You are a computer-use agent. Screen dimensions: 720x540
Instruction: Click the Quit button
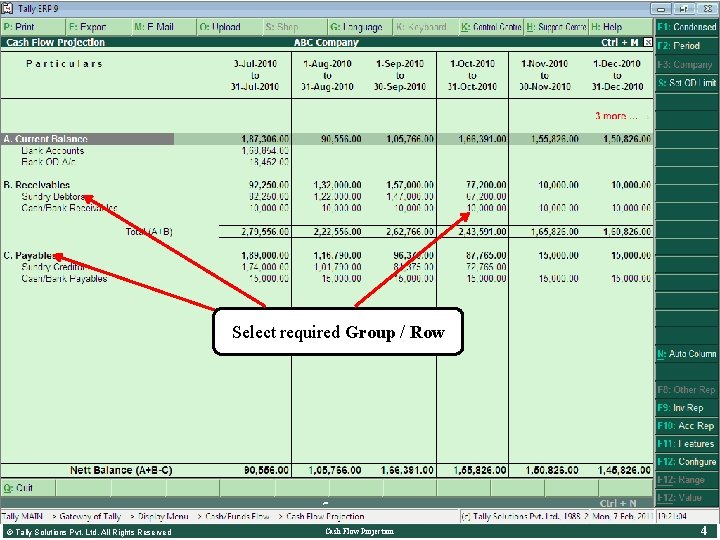28,488
